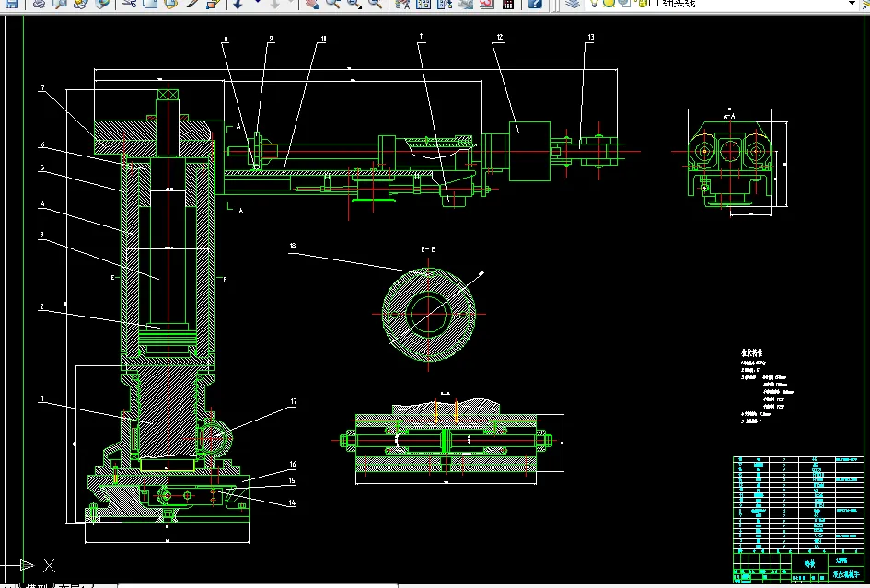Toggle the viewport freeze layer icon
Image resolution: width=870 pixels, height=588 pixels.
(624, 3)
